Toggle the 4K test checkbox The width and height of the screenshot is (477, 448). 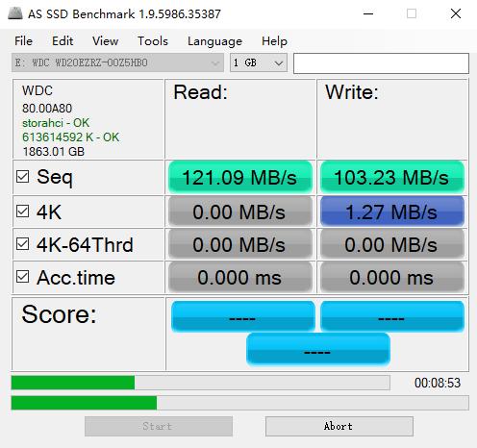(x=23, y=212)
